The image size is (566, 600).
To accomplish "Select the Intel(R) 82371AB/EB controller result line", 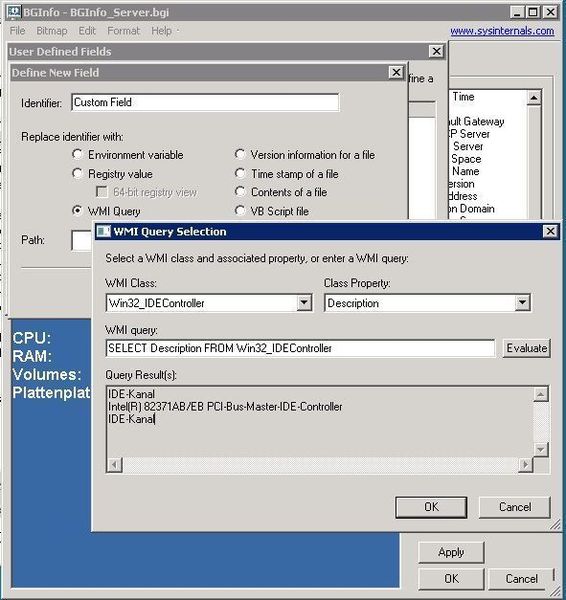I will tap(225, 406).
